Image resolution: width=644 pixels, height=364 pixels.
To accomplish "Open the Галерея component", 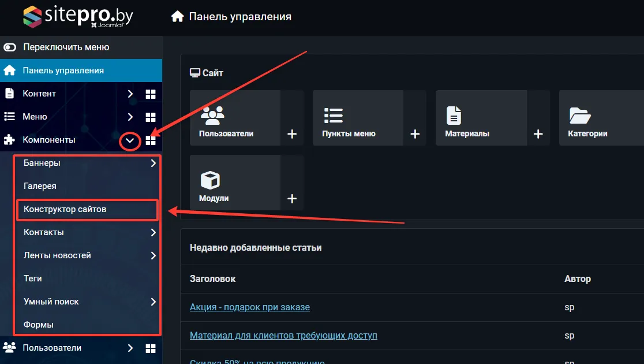I will (40, 186).
